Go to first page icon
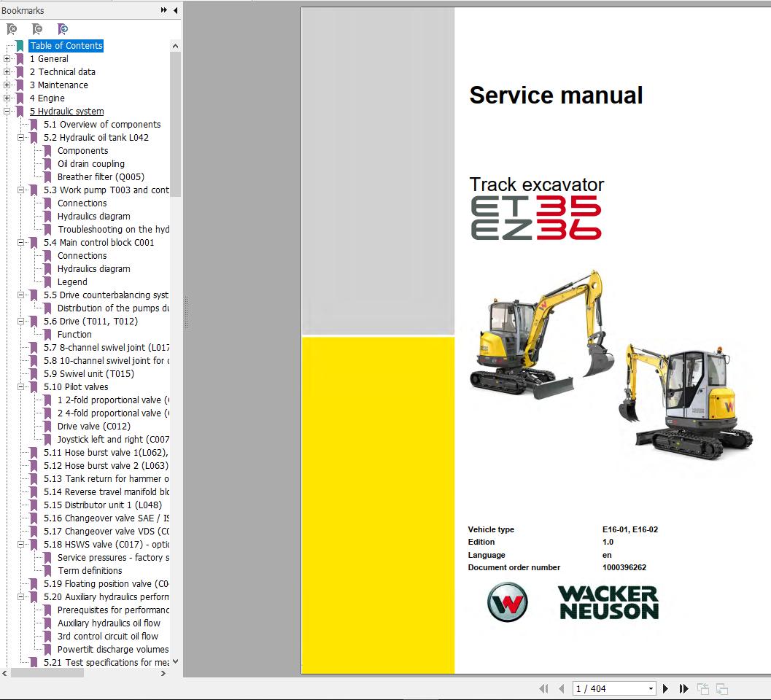The height and width of the screenshot is (700, 771). pyautogui.click(x=544, y=688)
